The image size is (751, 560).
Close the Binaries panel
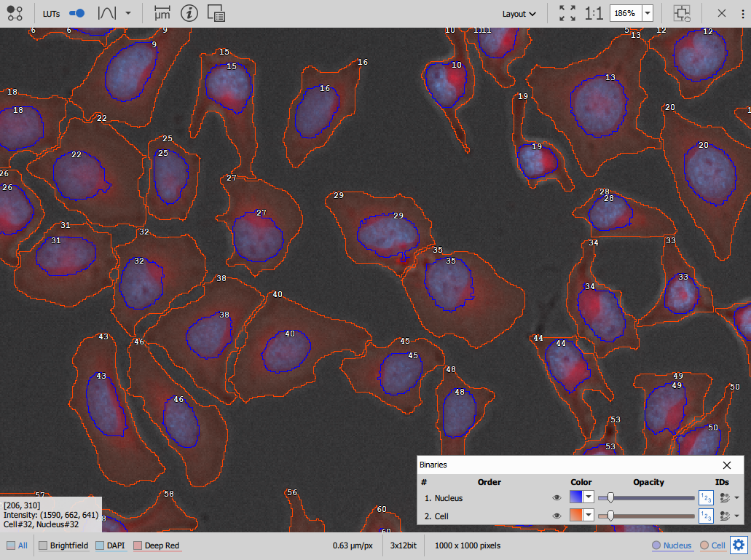pos(726,465)
